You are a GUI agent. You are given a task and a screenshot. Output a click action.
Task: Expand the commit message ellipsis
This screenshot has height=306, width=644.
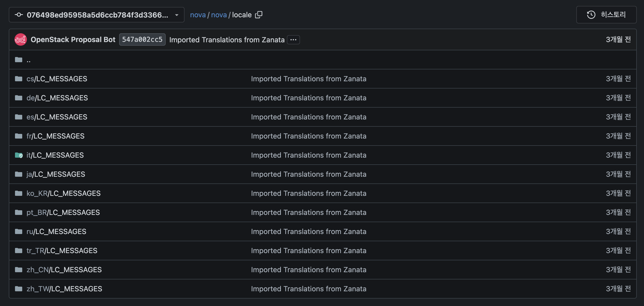[x=293, y=40]
